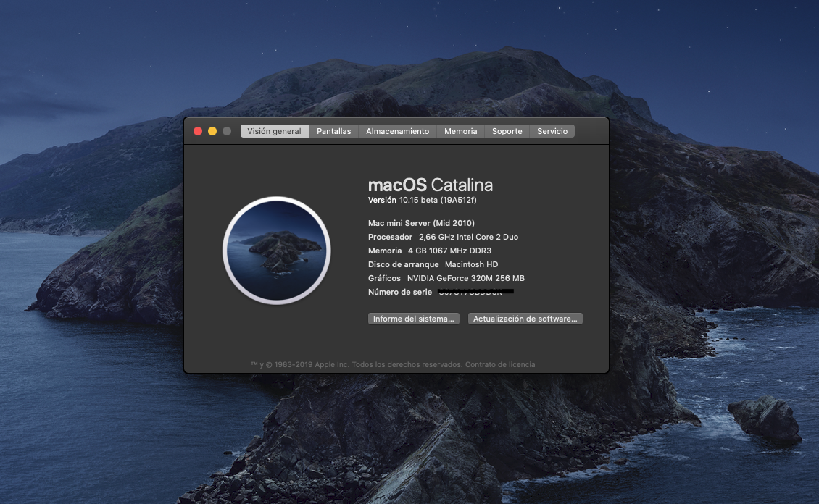Click the Versión 10.15 beta text
Screen dimensions: 819x504
(422, 200)
